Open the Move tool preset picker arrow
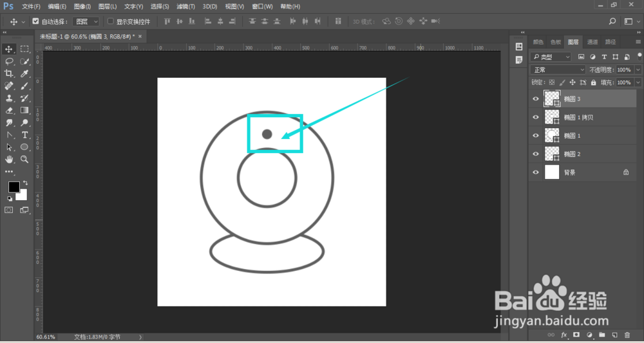Screen dimensions: 644x343 click(x=23, y=22)
